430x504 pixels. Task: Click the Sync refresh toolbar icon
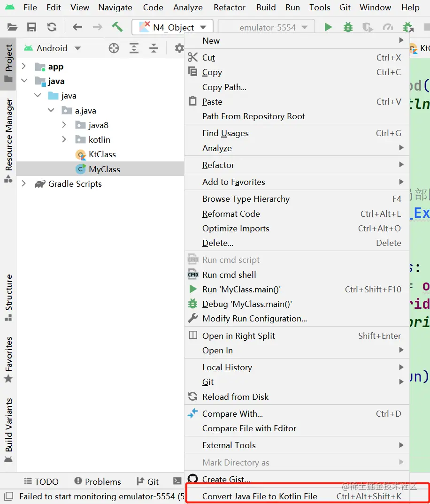coord(52,27)
